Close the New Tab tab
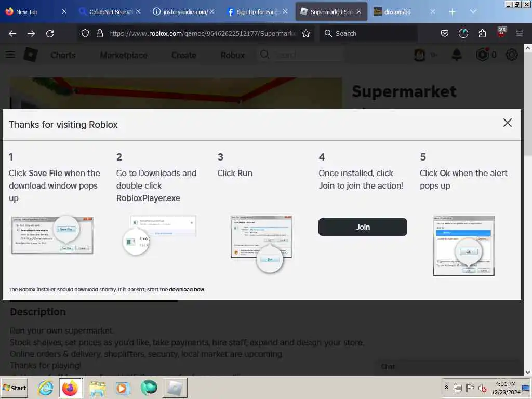Screen dimensions: 532x399 pyautogui.click(x=64, y=11)
